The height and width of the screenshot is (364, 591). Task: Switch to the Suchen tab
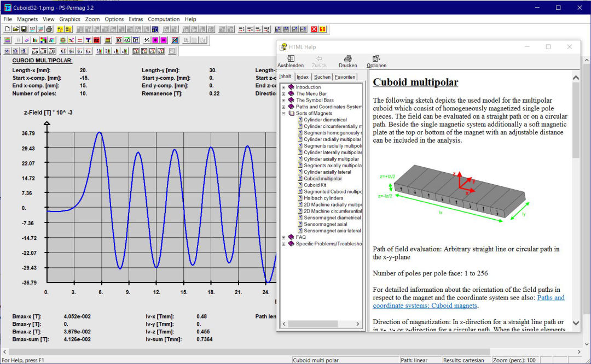point(322,77)
